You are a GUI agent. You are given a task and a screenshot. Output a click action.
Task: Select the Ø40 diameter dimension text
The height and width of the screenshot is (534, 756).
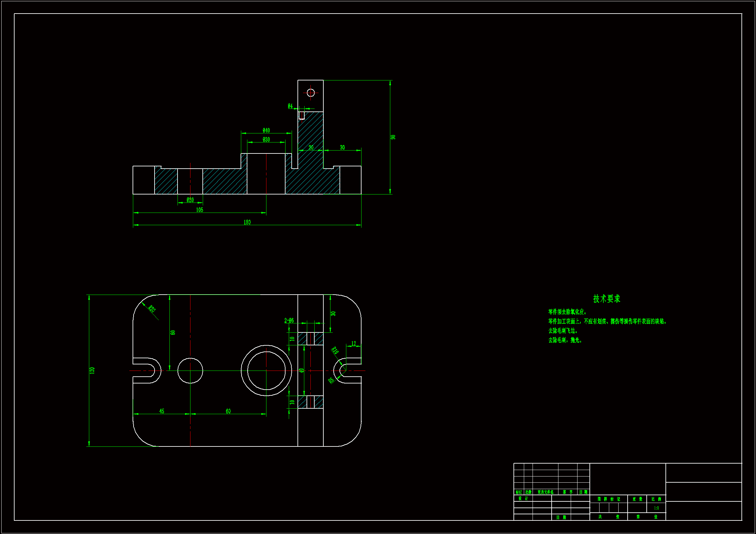pos(266,131)
